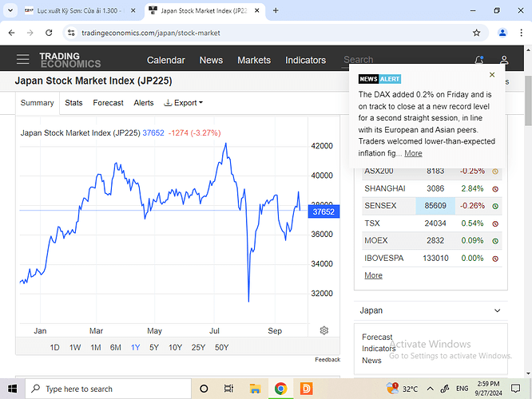Screen dimensions: 532x399
Task: Switch to the Forecast tab
Action: pos(108,103)
